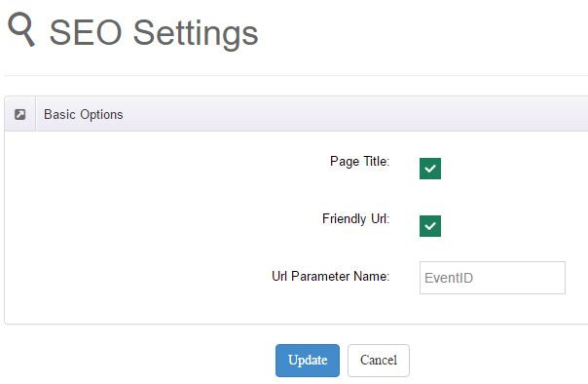Image resolution: width=588 pixels, height=384 pixels.
Task: Toggle the green box beside Page Title
Action: coord(430,169)
